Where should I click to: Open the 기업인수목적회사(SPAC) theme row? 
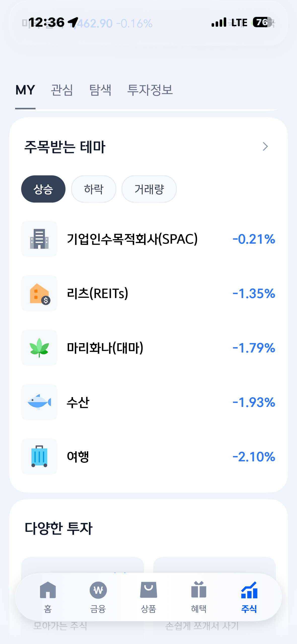148,239
